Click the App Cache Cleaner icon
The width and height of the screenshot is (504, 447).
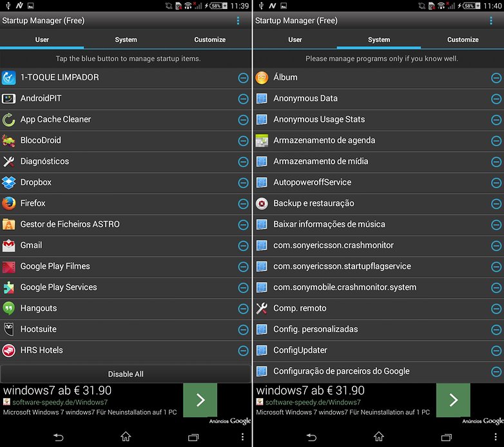(x=8, y=120)
